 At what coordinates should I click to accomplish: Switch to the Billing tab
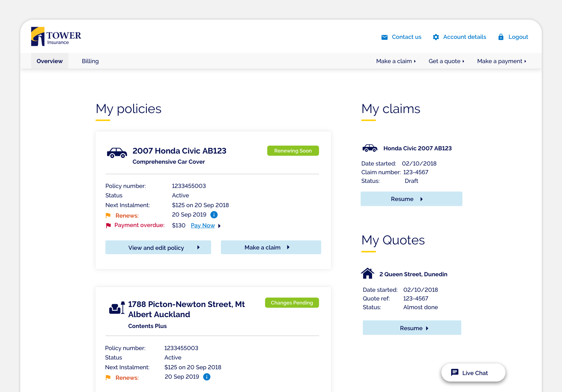click(90, 61)
